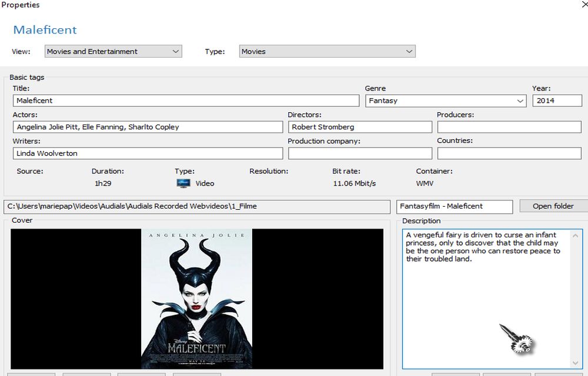Viewport: 588px width, 376px height.
Task: Click the Maleficent cover poster image
Action: [x=196, y=299]
